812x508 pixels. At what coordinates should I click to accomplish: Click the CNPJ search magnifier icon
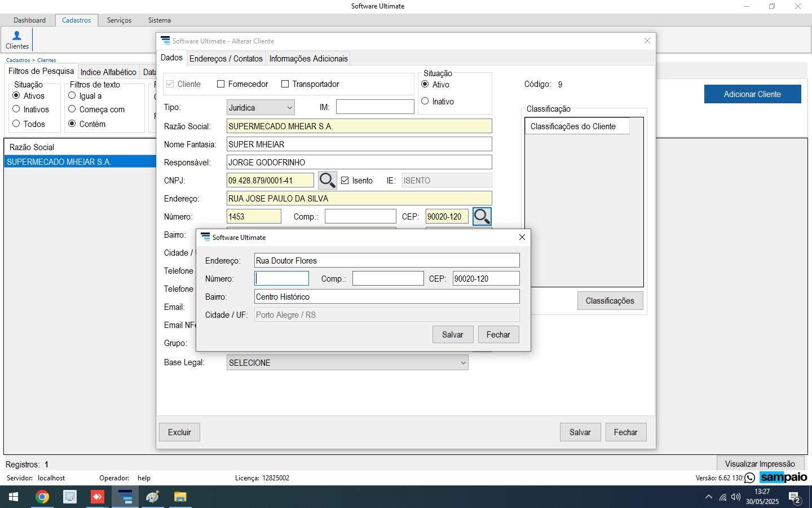(328, 180)
